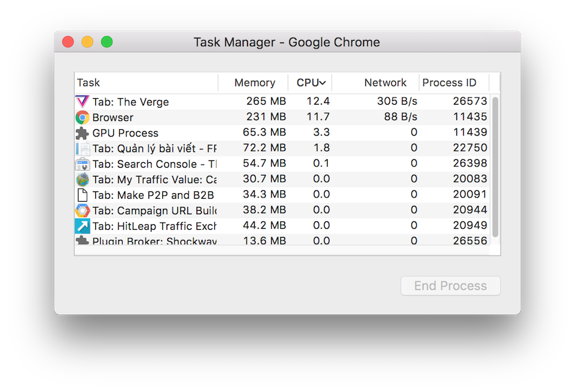This screenshot has height=392, width=575.
Task: Click the Make P2P page icon
Action: tap(82, 195)
